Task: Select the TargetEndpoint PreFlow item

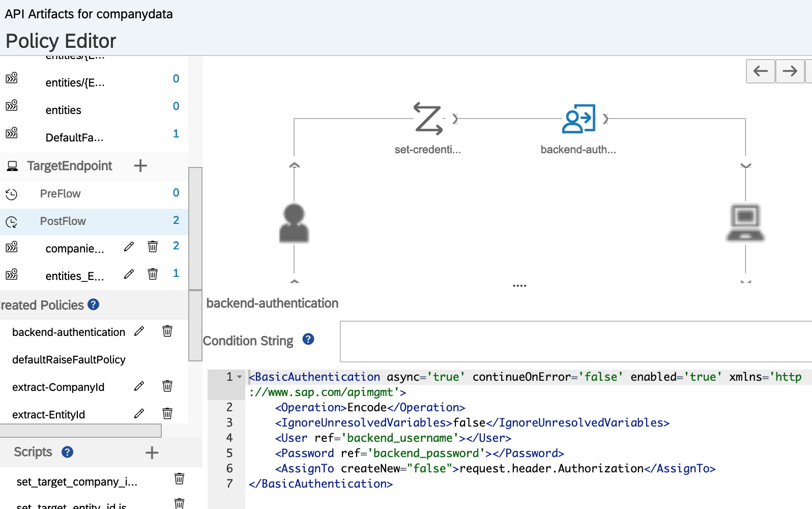Action: pyautogui.click(x=61, y=194)
